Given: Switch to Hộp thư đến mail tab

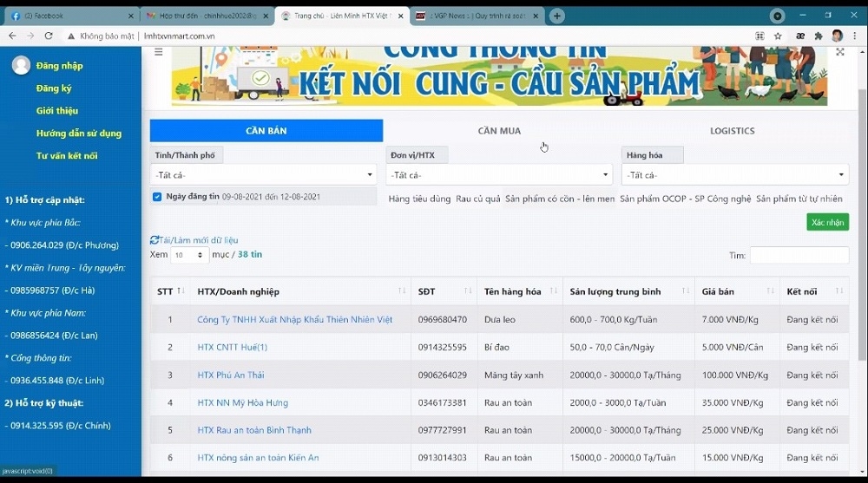Looking at the screenshot, I should pyautogui.click(x=206, y=16).
